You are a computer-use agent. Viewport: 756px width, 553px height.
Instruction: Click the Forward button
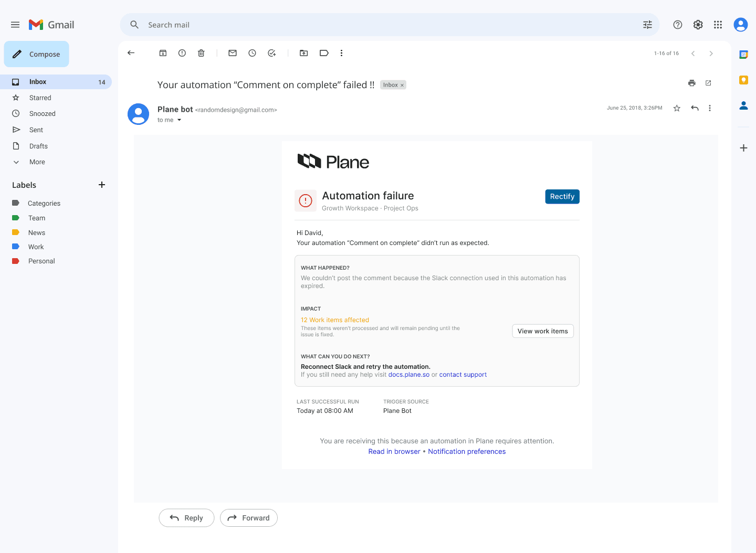tap(249, 518)
